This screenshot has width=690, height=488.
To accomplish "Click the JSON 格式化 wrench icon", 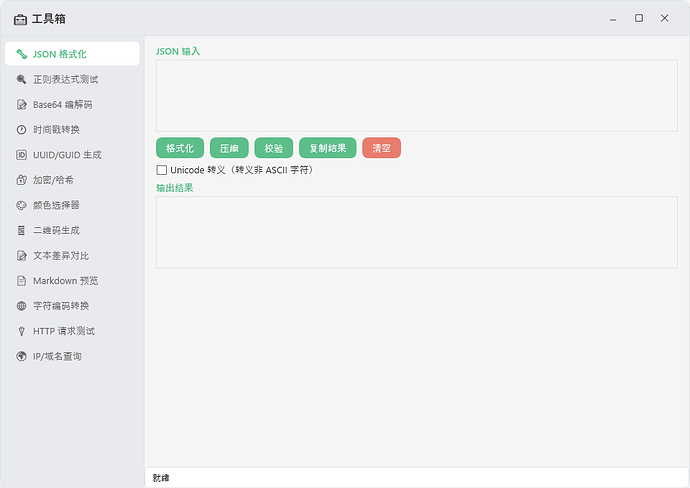I will (22, 54).
